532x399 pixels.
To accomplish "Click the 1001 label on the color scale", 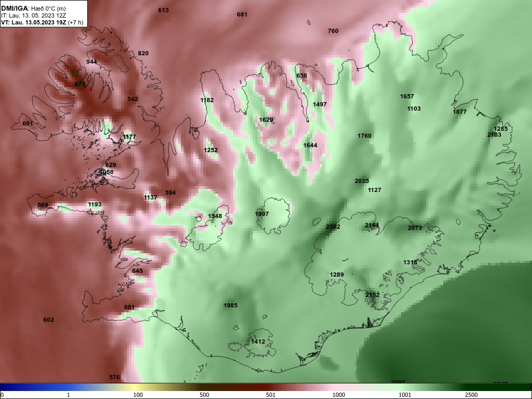I will coord(405,395).
